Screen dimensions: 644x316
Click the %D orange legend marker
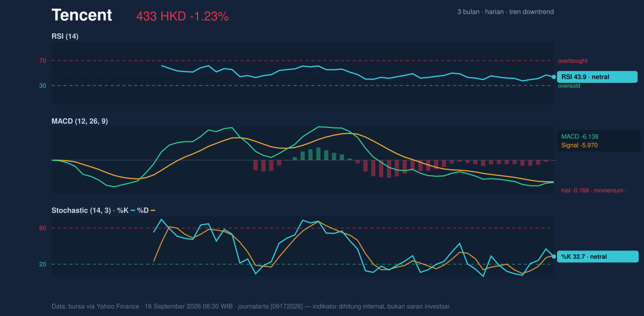coord(152,210)
